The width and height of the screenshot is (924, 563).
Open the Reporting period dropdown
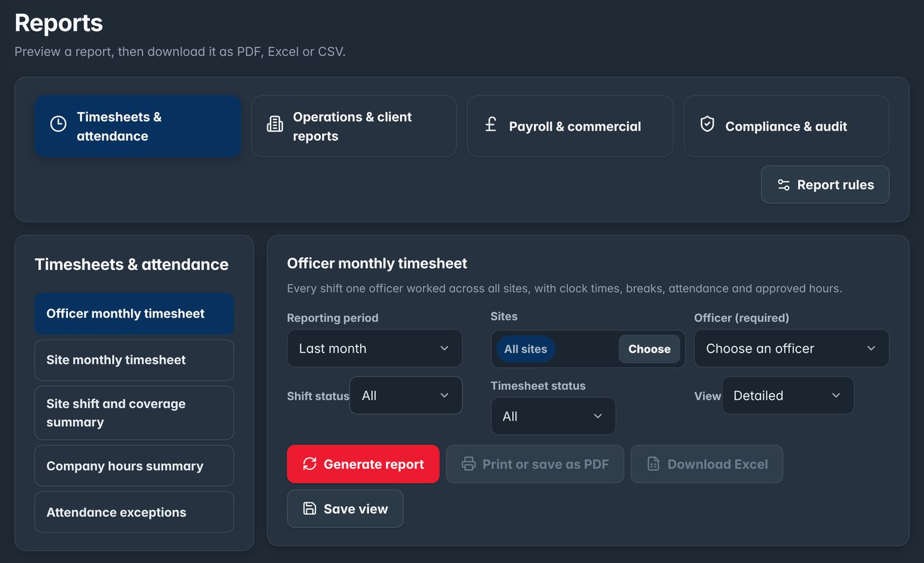tap(375, 348)
